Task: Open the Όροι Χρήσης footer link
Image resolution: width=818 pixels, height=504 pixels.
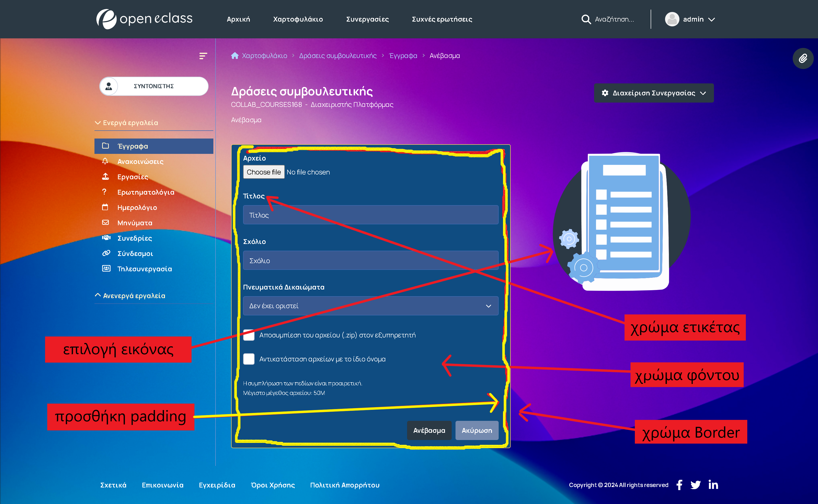Action: pos(273,485)
